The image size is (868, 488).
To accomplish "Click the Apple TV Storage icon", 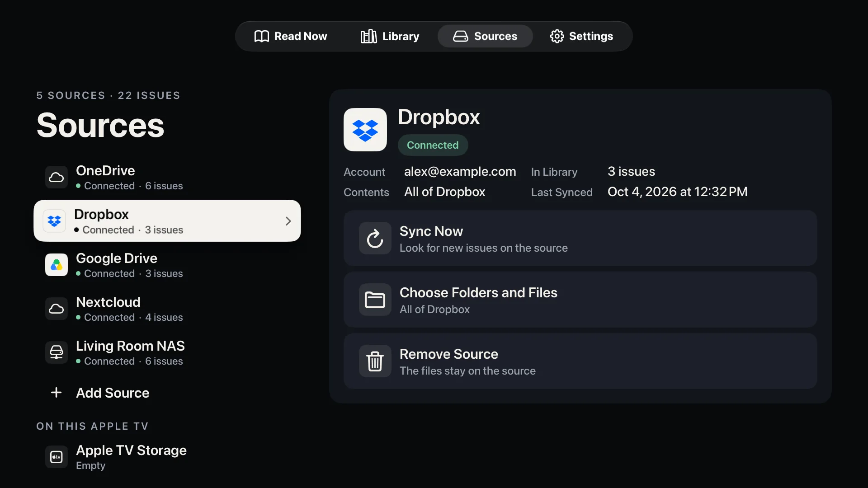I will (x=57, y=457).
